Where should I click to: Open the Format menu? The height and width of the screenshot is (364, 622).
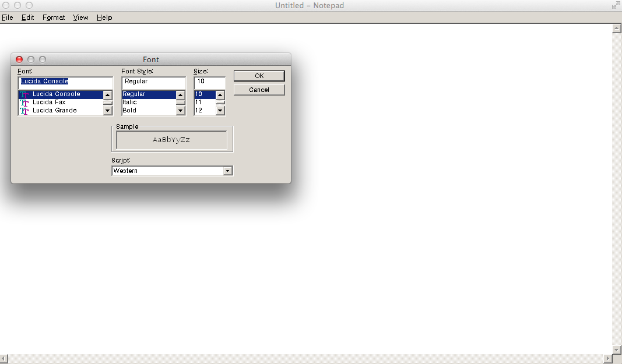pos(54,17)
